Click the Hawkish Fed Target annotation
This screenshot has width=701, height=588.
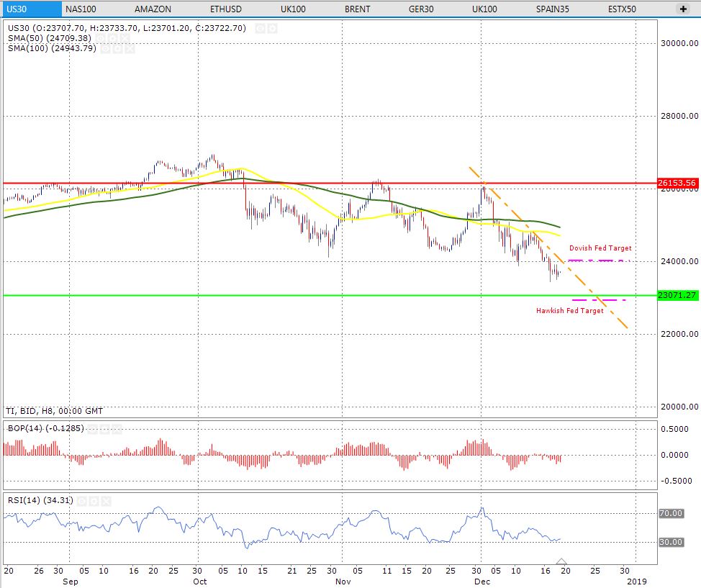click(x=569, y=311)
